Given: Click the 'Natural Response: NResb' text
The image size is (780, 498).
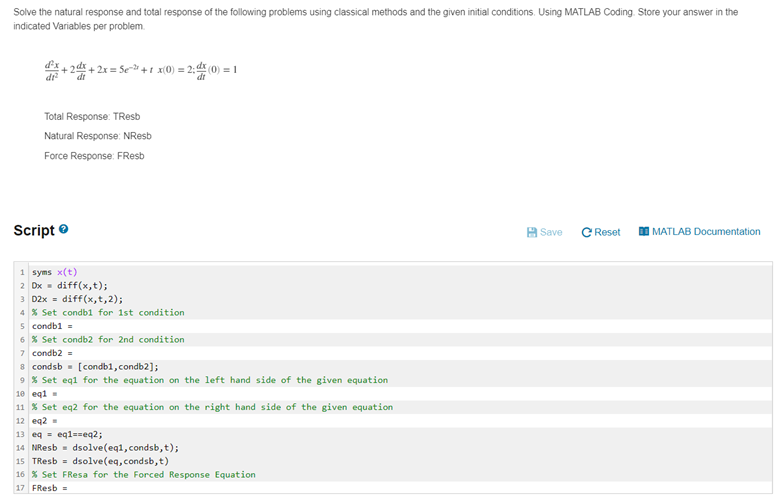Looking at the screenshot, I should [x=98, y=136].
